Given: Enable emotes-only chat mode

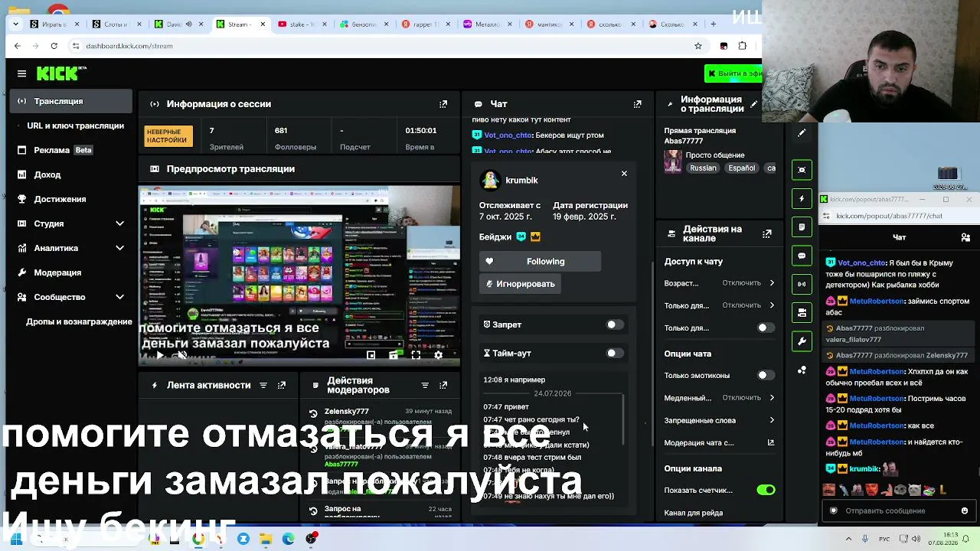Looking at the screenshot, I should point(766,375).
